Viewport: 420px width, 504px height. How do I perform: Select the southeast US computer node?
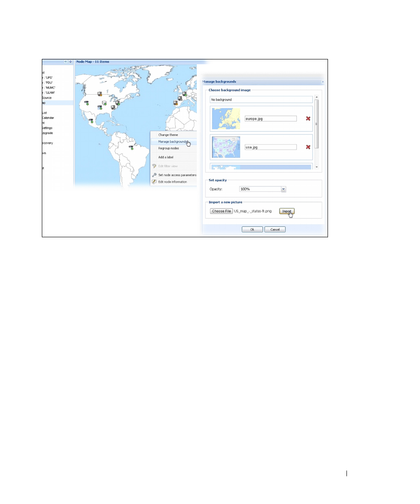coord(113,107)
